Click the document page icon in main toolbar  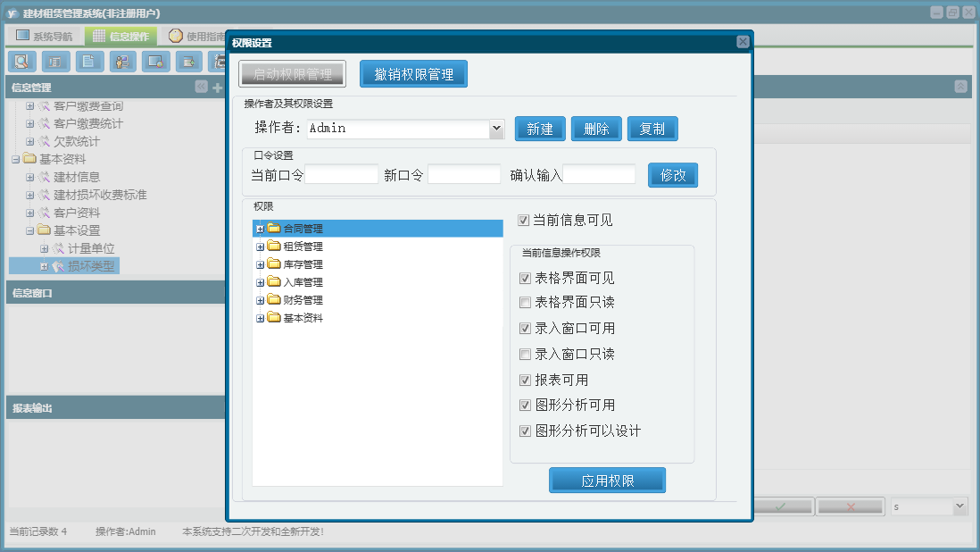tap(89, 62)
